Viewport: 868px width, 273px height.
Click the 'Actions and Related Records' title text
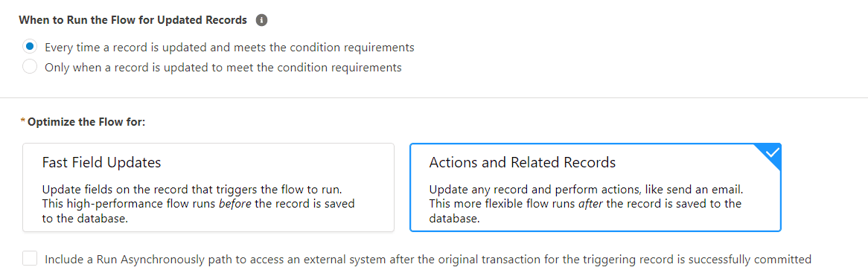[522, 162]
